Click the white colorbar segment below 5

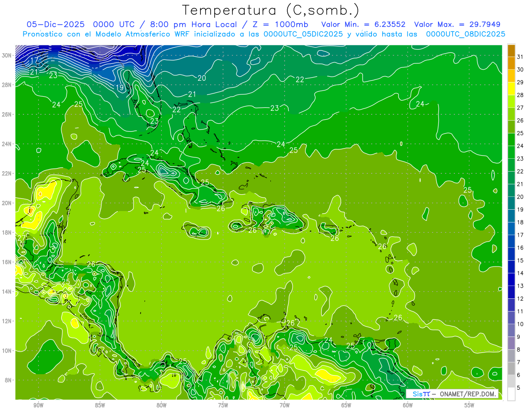511,394
